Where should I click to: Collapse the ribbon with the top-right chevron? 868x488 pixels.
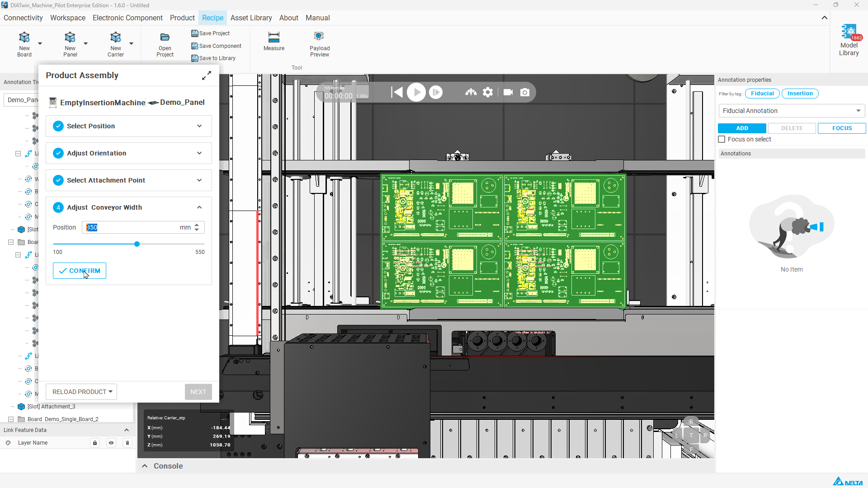click(x=825, y=18)
